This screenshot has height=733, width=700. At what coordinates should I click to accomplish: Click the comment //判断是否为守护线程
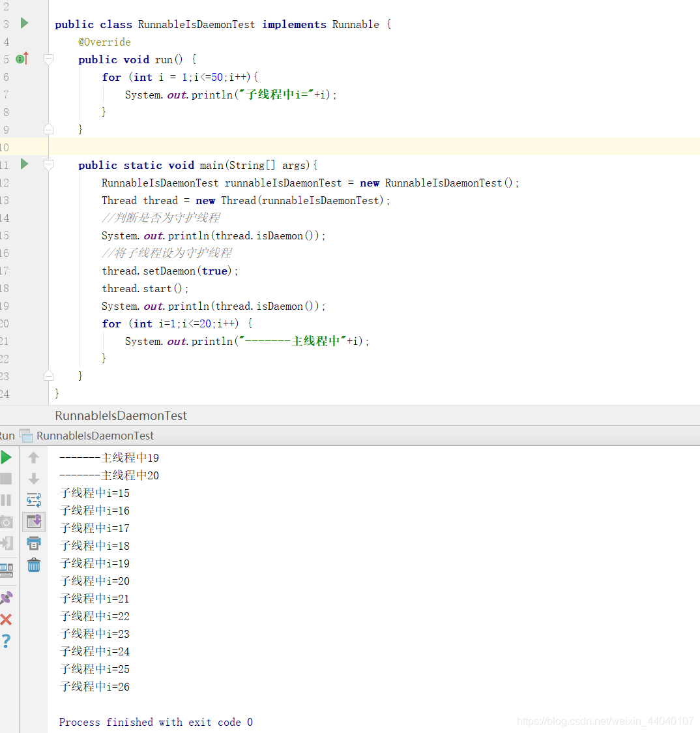161,218
